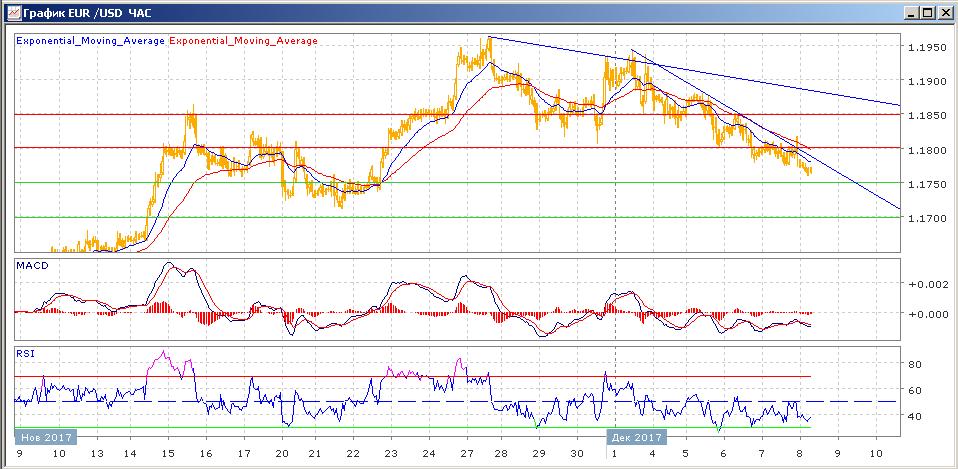Click the red Exponential_Moving_Average legend label
958x469 pixels.
[x=243, y=41]
